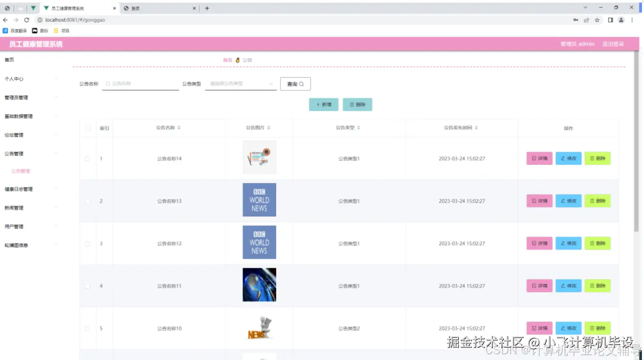
Task: Expand the 论坛管理 sidebar menu
Action: (31, 135)
